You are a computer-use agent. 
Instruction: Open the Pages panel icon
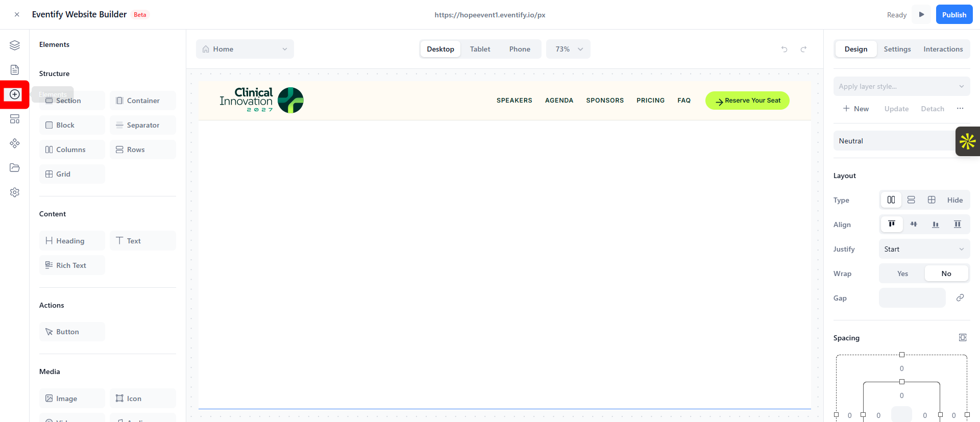(x=15, y=70)
